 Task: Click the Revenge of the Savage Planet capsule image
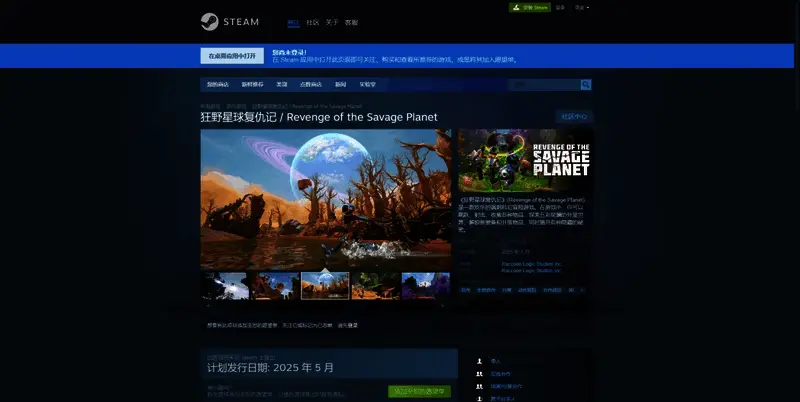coord(525,161)
